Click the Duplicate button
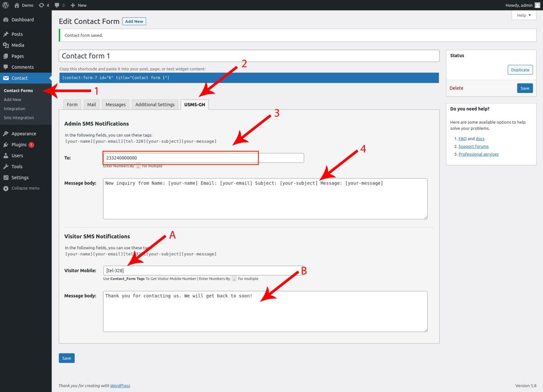Viewport: 543px width, 392px height. [520, 70]
